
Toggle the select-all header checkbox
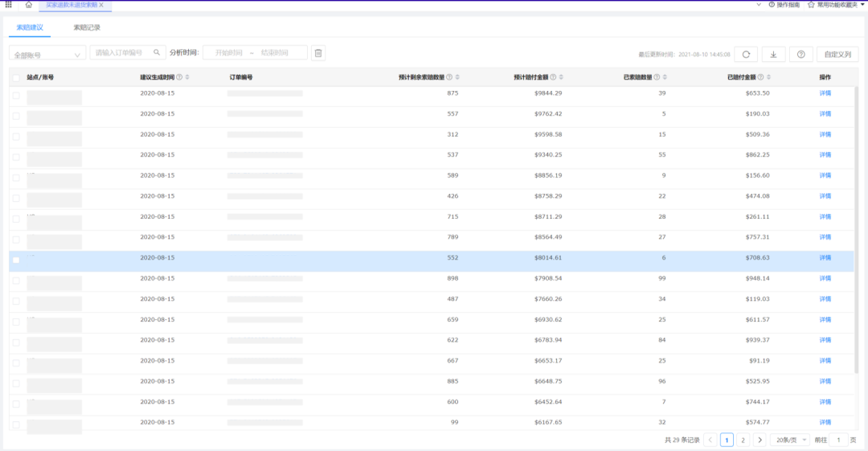16,78
